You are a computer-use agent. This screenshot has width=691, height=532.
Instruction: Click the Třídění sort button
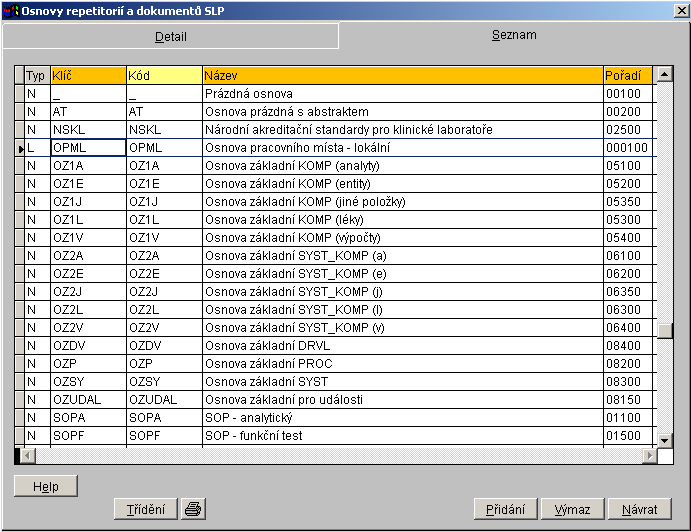[146, 509]
